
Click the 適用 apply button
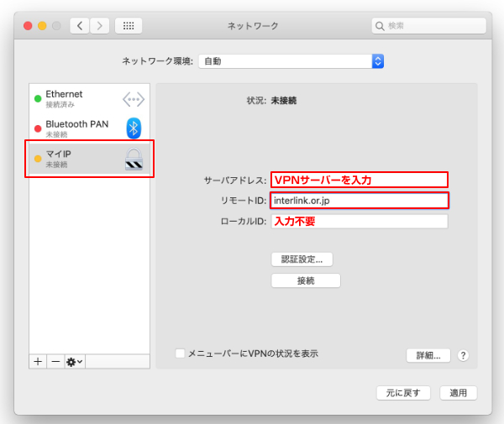click(x=458, y=393)
